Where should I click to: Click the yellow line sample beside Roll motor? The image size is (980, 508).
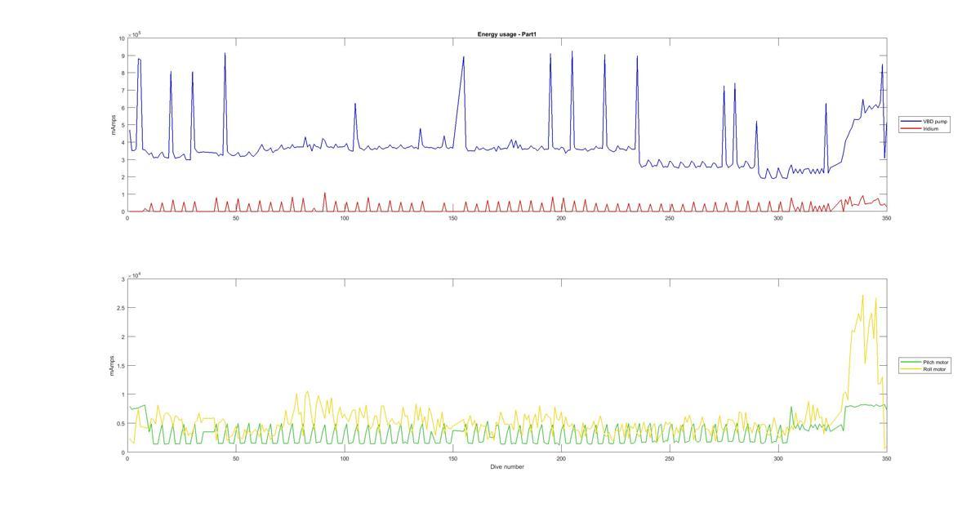pos(911,369)
